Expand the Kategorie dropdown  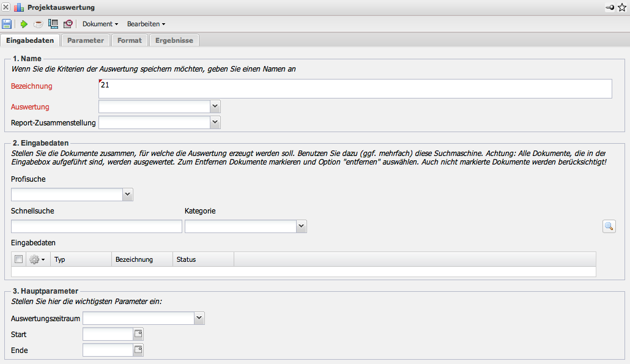coord(302,226)
